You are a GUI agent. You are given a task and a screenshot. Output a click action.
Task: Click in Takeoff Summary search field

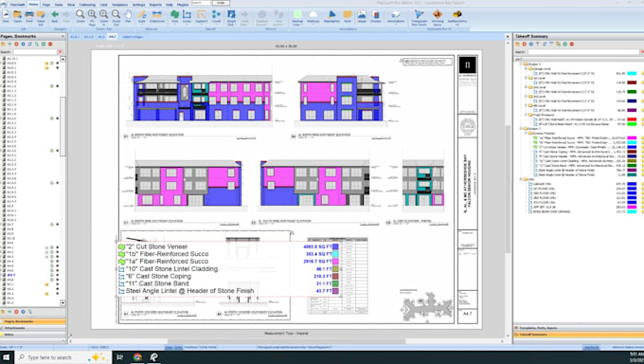tap(583, 52)
